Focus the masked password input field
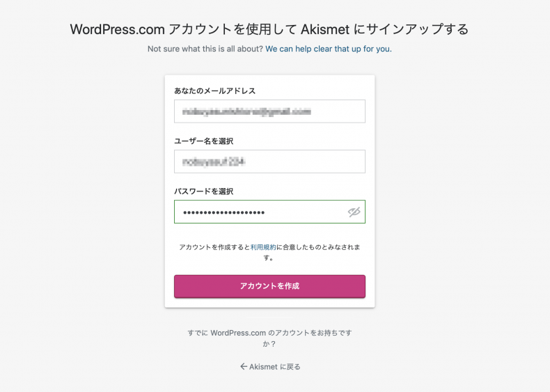Image resolution: width=550 pixels, height=392 pixels. [x=269, y=212]
